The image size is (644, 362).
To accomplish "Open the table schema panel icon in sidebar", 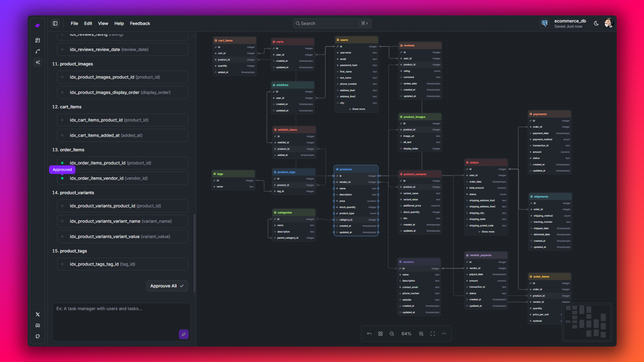I will click(x=38, y=40).
